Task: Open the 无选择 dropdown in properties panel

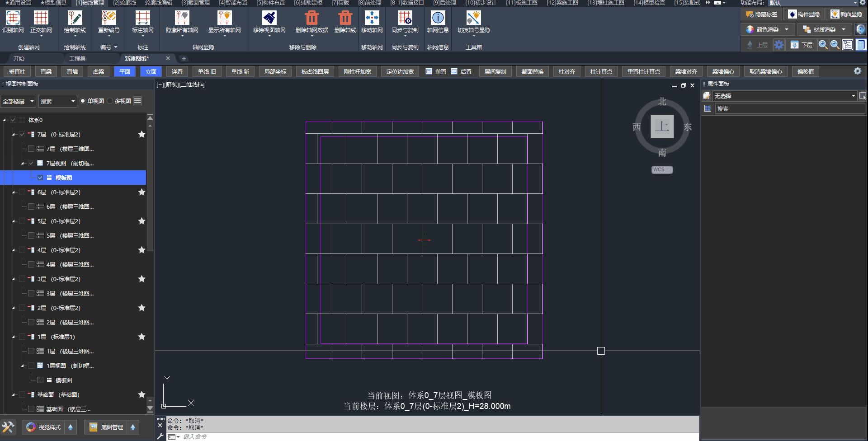Action: 784,96
